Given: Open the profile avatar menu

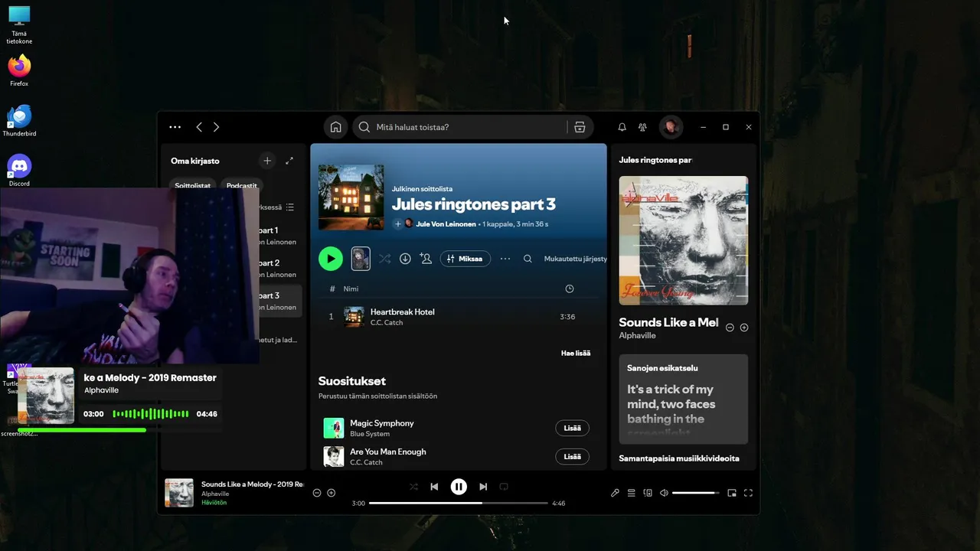Looking at the screenshot, I should point(671,127).
